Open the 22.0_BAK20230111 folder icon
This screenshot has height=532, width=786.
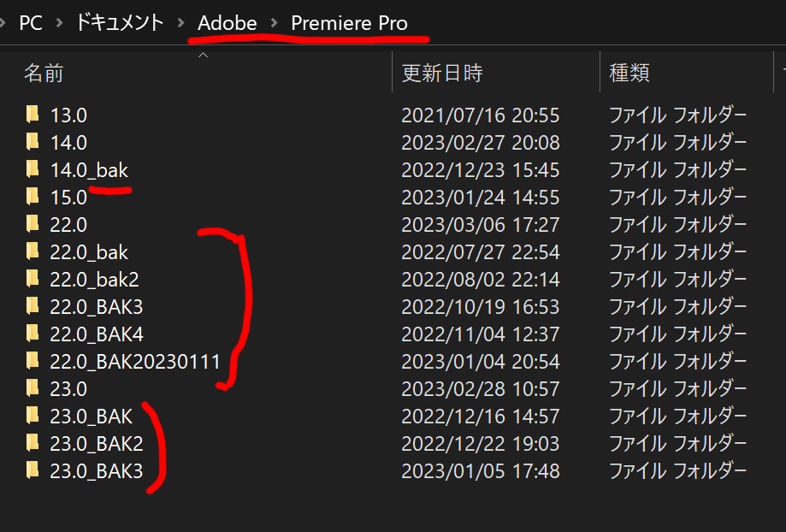pos(33,361)
